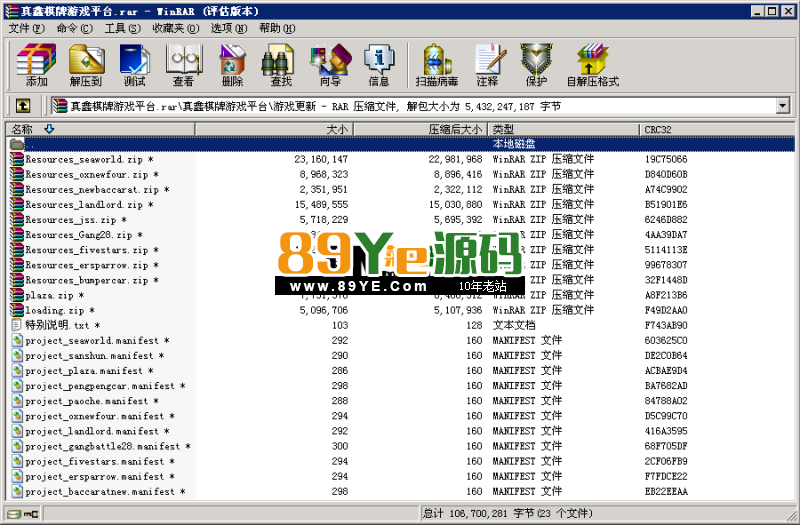Click CRC32 value 19C75066
Screen dimensions: 800x525
[666, 159]
